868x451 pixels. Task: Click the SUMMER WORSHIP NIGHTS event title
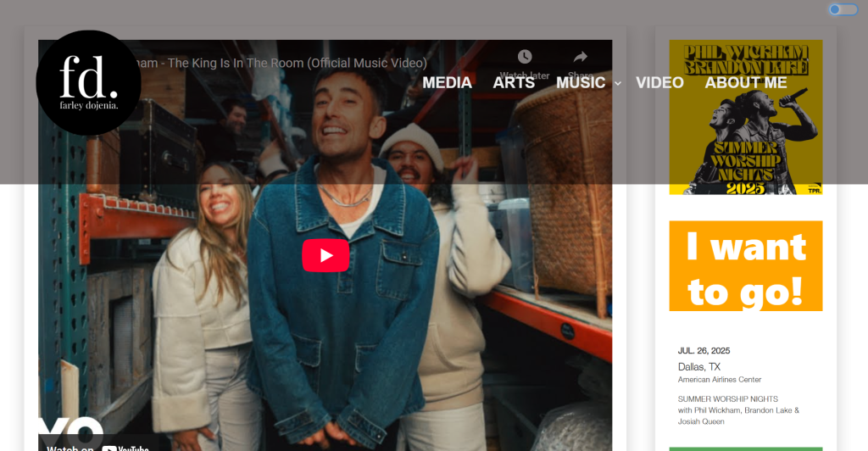tap(728, 399)
